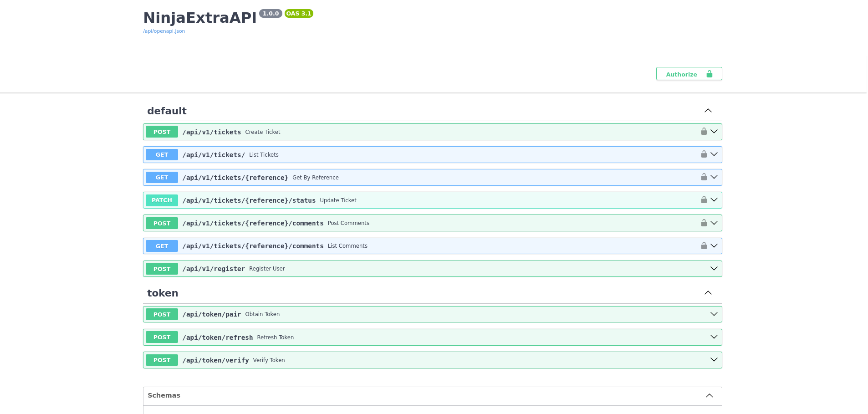The width and height of the screenshot is (868, 414).
Task: Click lock icon on Create Ticket row
Action: (x=704, y=132)
